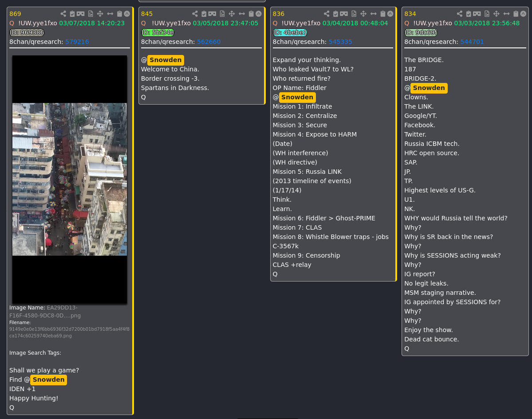
Task: Click post number 836
Action: click(279, 14)
